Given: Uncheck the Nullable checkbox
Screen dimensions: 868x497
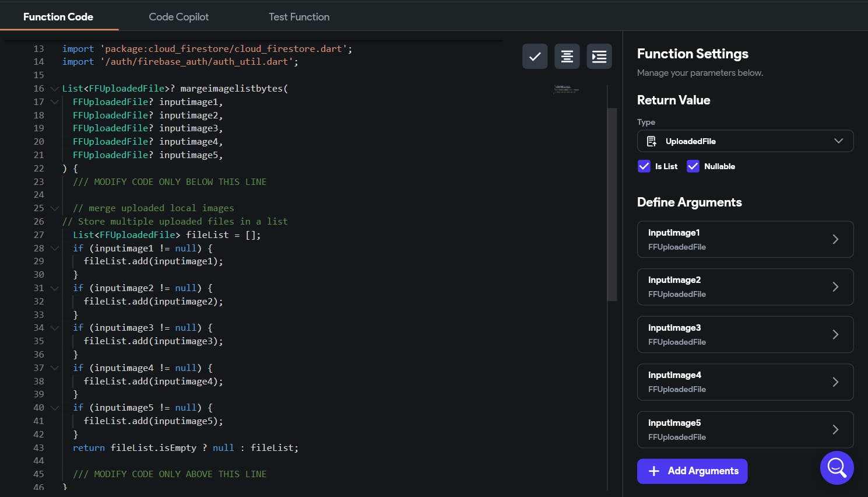Looking at the screenshot, I should click(x=693, y=166).
